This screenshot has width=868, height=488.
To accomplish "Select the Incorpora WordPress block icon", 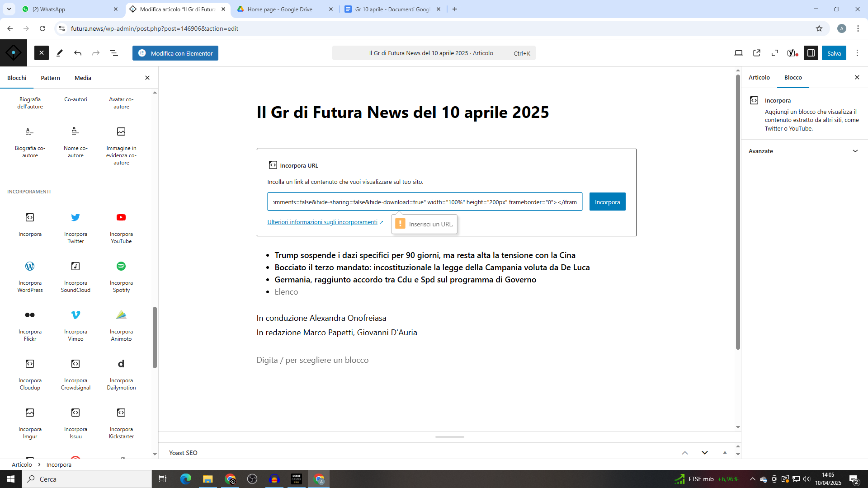I will click(30, 267).
